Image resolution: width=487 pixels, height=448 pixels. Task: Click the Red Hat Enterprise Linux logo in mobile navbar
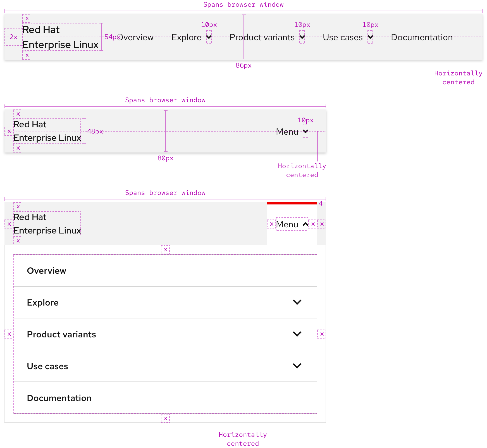click(47, 224)
